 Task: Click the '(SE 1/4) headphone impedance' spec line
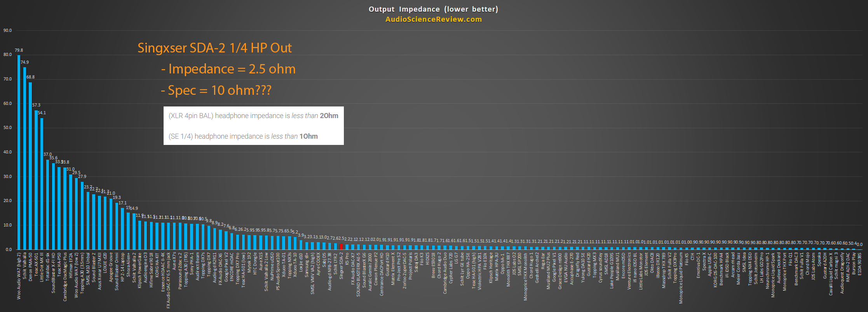243,136
